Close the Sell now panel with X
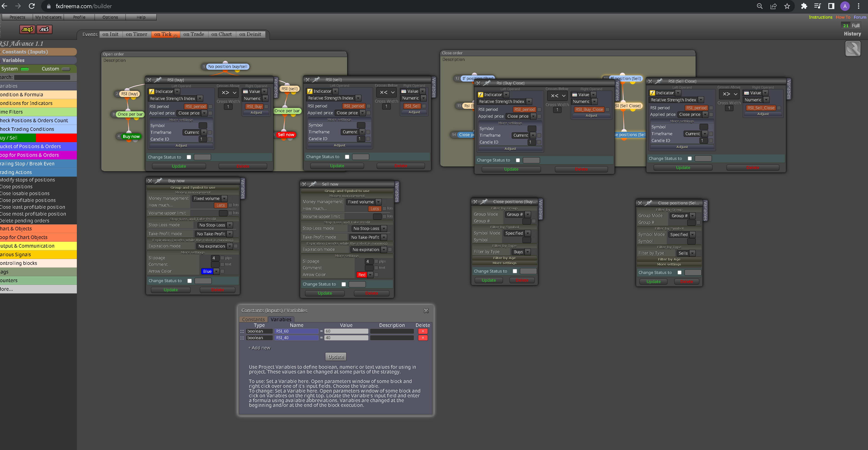Screen dimensions: 868x450 click(x=304, y=184)
